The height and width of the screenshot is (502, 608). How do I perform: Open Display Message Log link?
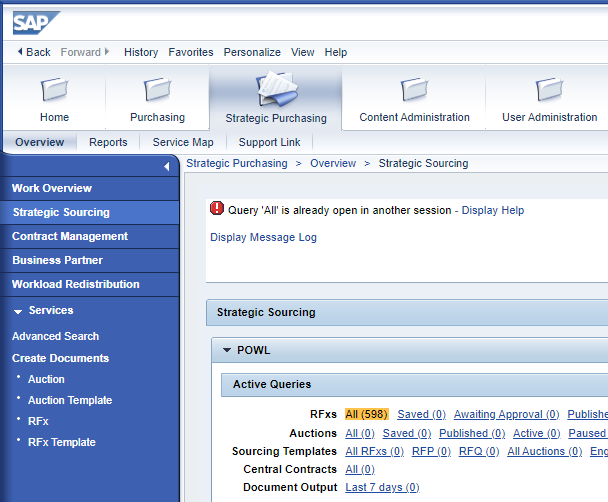263,237
